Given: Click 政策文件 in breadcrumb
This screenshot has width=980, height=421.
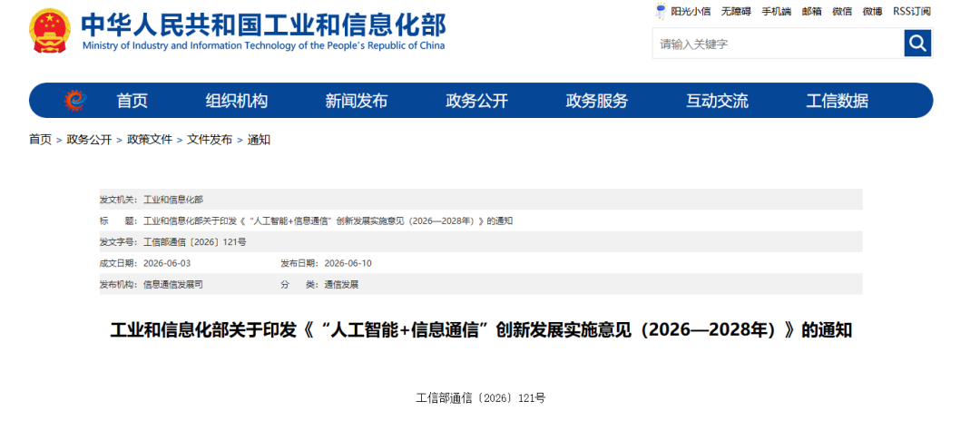Looking at the screenshot, I should point(150,140).
